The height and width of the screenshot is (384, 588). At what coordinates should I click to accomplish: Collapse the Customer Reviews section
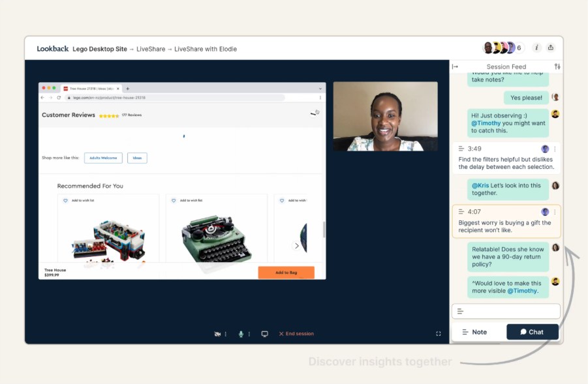coord(313,114)
